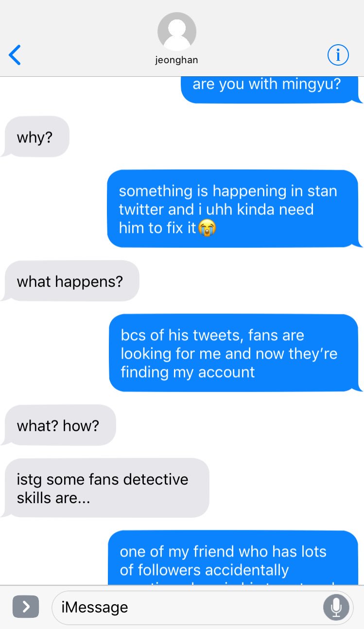
Task: Select the "what? how?" message bubble
Action: (x=59, y=425)
